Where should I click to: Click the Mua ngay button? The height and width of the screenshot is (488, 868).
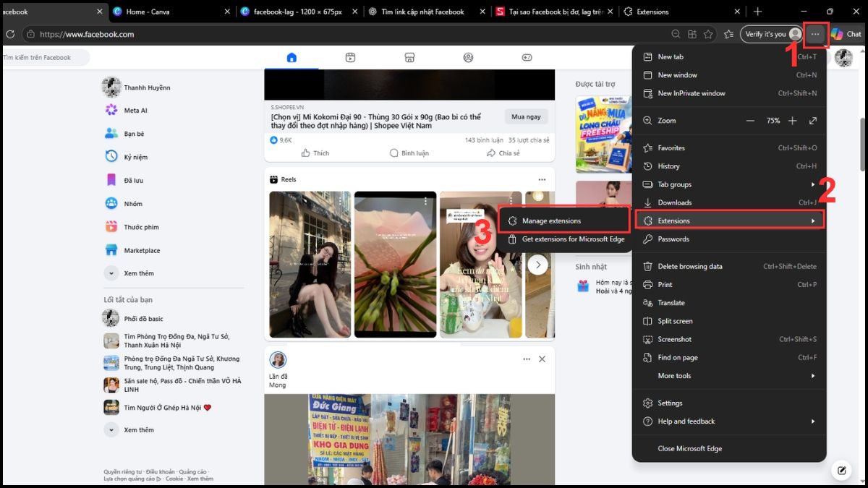[526, 116]
